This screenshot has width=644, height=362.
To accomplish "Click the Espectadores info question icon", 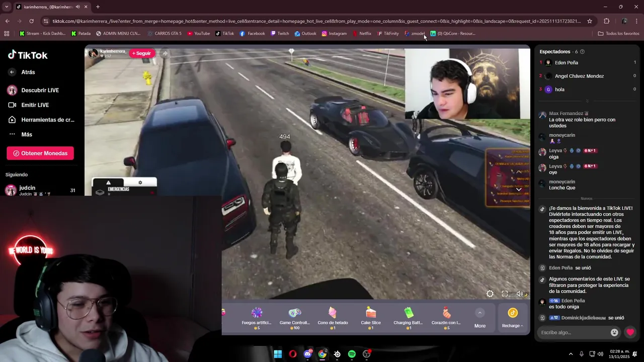I will tap(582, 52).
